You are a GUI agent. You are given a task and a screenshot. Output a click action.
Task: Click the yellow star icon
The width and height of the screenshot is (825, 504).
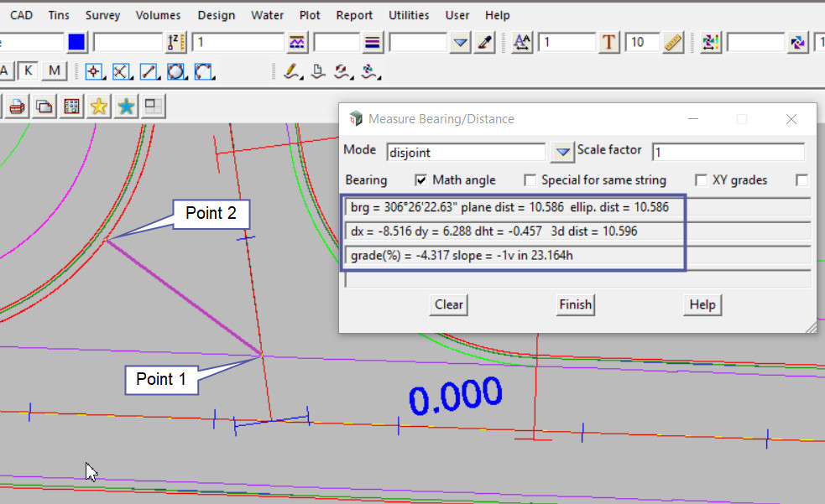click(99, 106)
